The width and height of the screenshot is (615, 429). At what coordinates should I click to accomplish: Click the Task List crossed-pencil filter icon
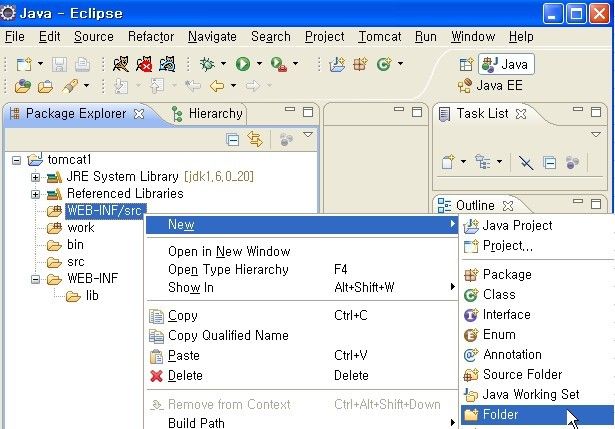[526, 162]
